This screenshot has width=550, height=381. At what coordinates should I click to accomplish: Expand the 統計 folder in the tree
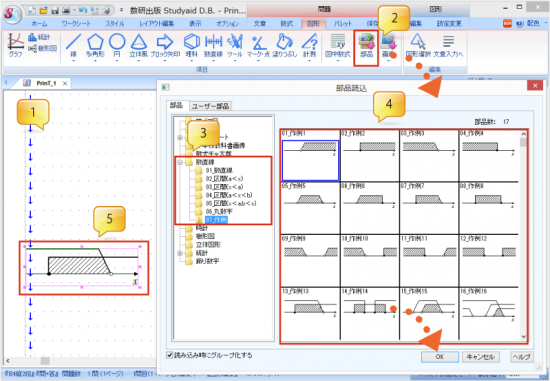click(180, 253)
